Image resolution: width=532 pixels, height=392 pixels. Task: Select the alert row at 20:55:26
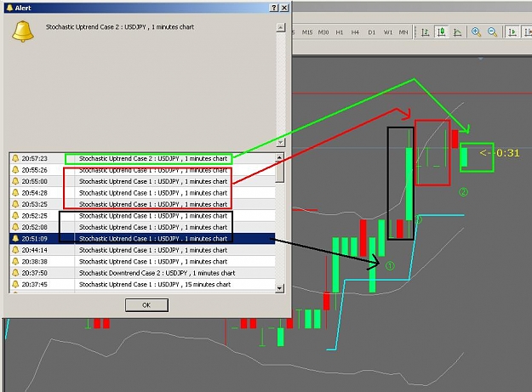142,170
